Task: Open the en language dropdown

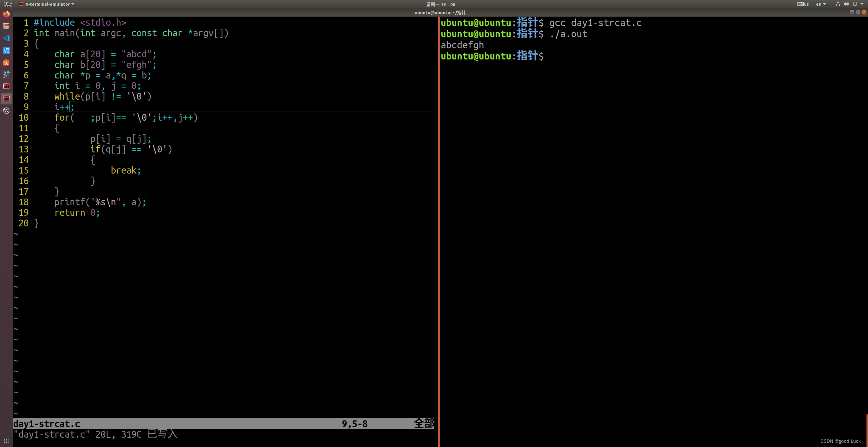Action: (x=821, y=4)
